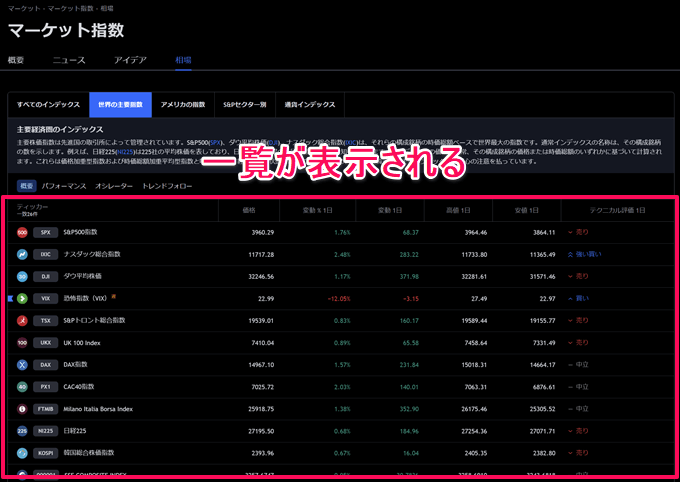This screenshot has height=482, width=680.
Task: Click price value 27195.50 on Nikkei row
Action: click(x=261, y=431)
